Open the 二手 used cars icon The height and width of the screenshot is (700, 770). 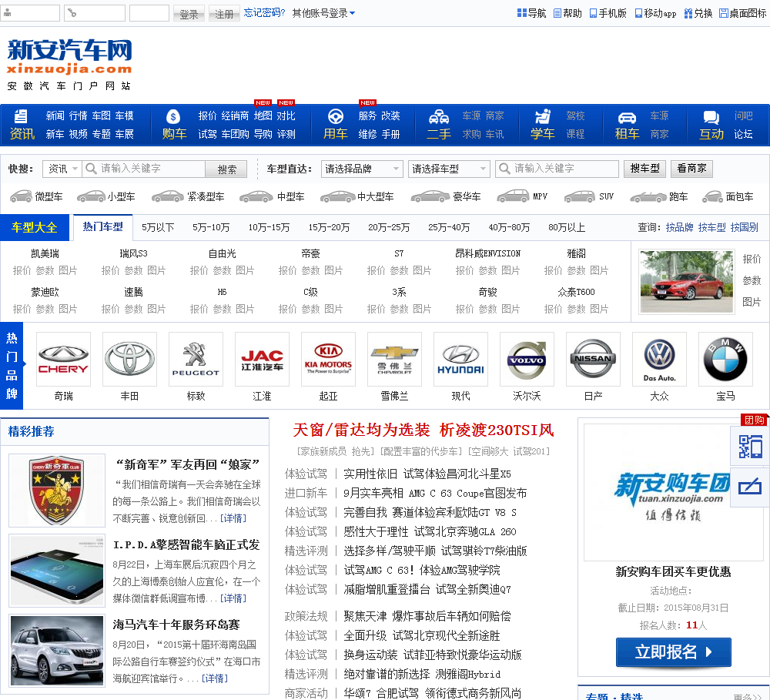[x=439, y=116]
